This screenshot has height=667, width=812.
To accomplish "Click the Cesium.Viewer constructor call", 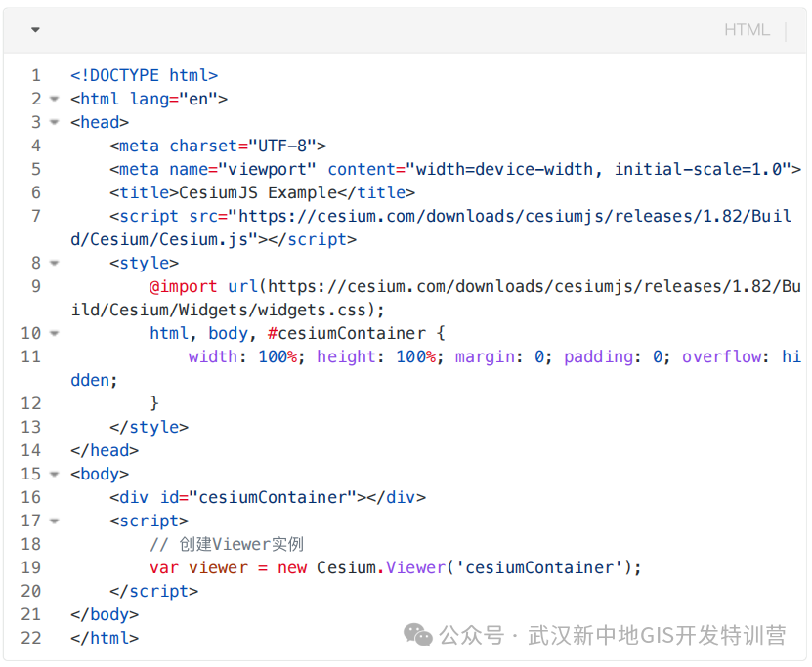I will pyautogui.click(x=479, y=567).
